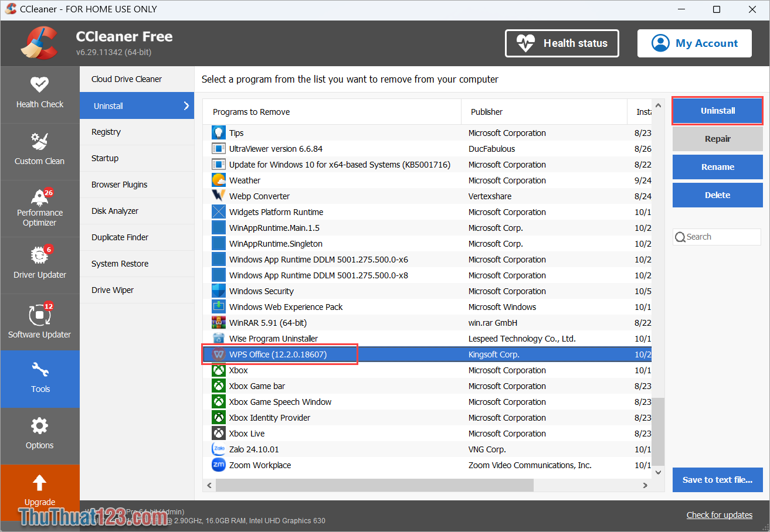
Task: Open System Restore tool
Action: (137, 264)
